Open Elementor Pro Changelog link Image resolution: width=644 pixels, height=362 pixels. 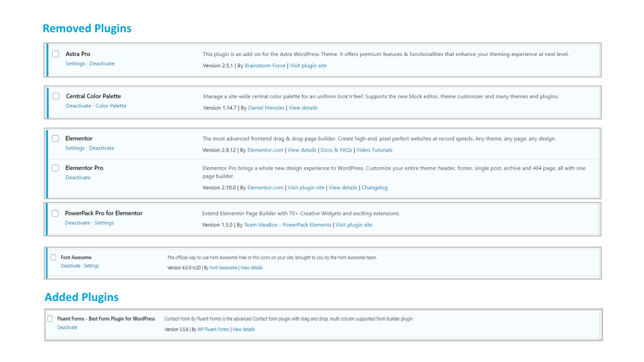tap(375, 187)
